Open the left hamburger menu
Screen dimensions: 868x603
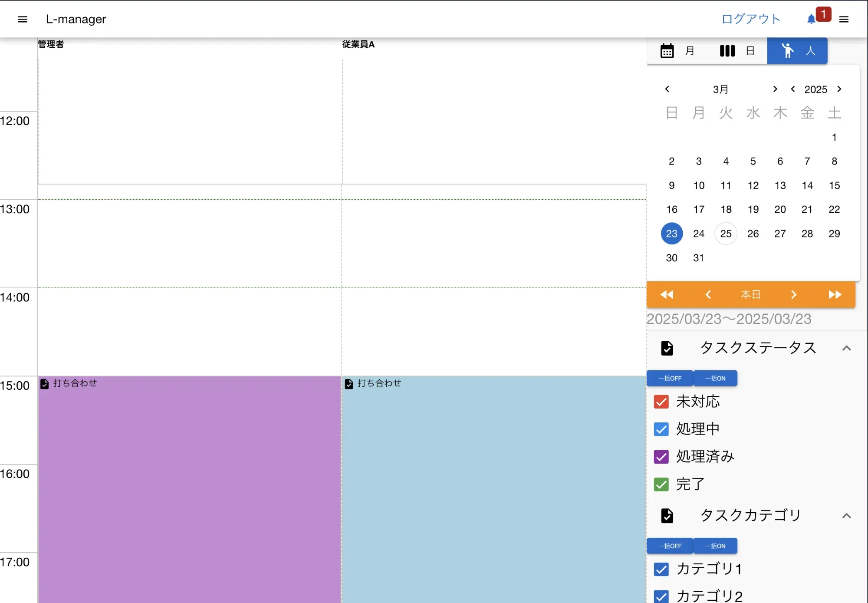pyautogui.click(x=23, y=19)
